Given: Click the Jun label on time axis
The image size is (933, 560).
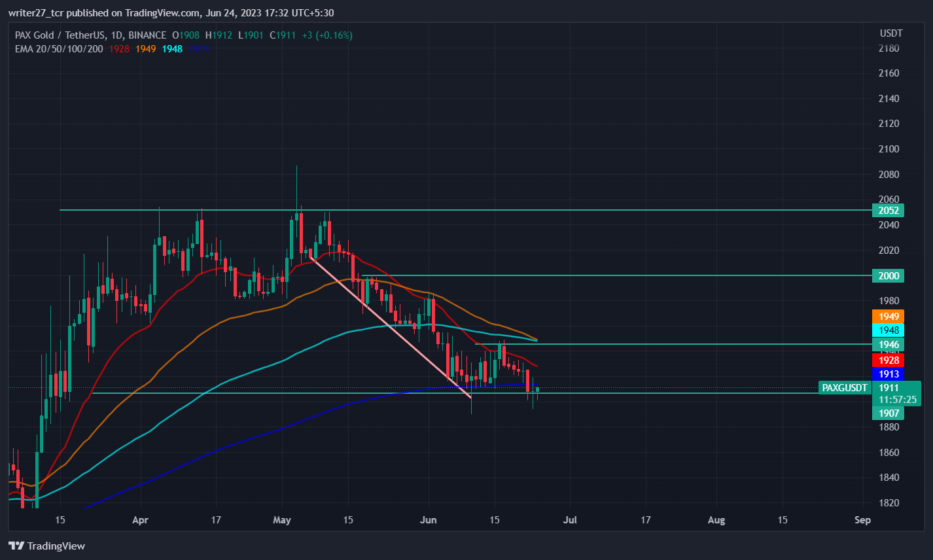Looking at the screenshot, I should 428,520.
